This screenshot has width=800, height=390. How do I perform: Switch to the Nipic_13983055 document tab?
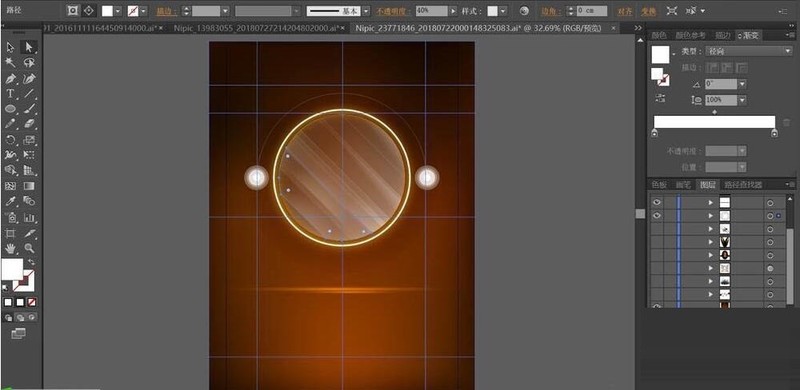click(259, 28)
